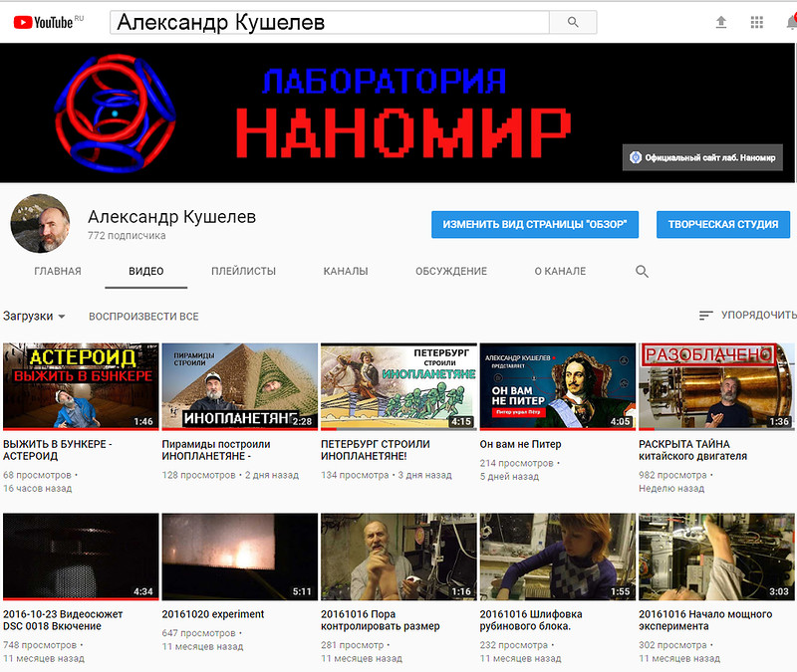The image size is (797, 672).
Task: Open the YouTube apps grid icon
Action: click(x=757, y=22)
